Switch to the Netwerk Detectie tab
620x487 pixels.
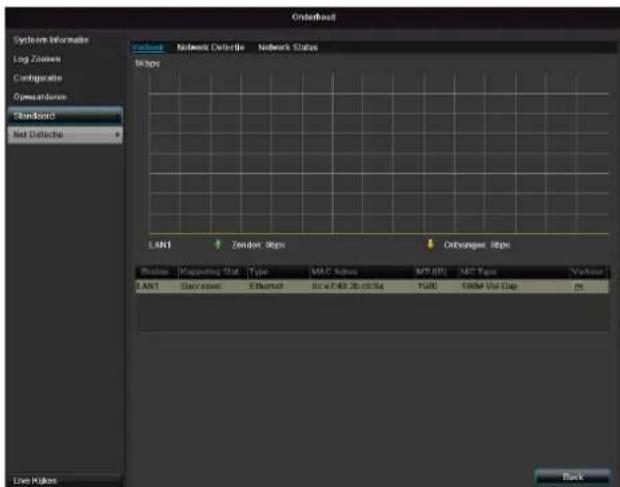211,47
